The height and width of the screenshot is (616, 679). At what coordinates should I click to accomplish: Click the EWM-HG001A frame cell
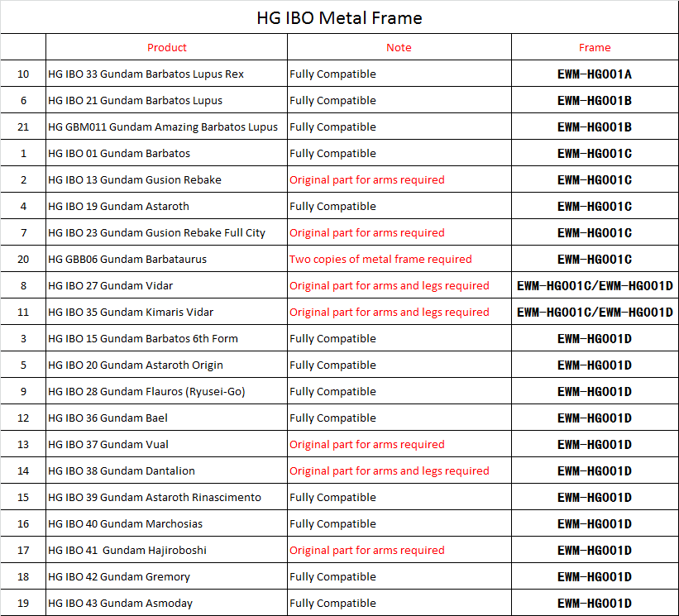pos(595,74)
